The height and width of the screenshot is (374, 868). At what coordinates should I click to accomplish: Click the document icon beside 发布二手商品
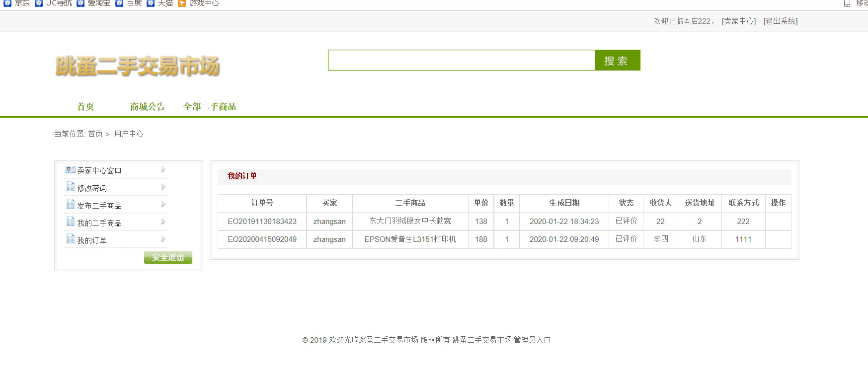pyautogui.click(x=71, y=205)
